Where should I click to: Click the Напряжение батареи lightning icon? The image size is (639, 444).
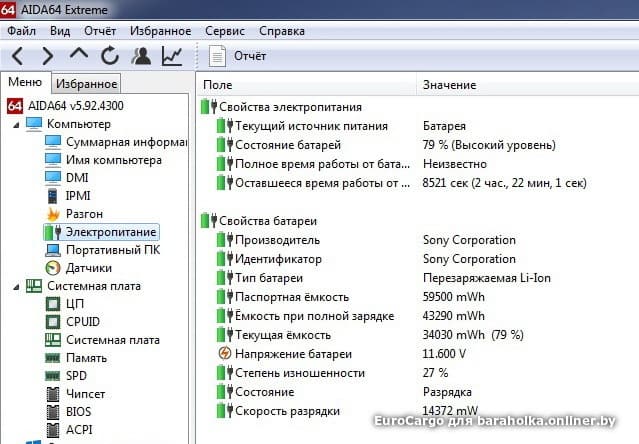(225, 353)
